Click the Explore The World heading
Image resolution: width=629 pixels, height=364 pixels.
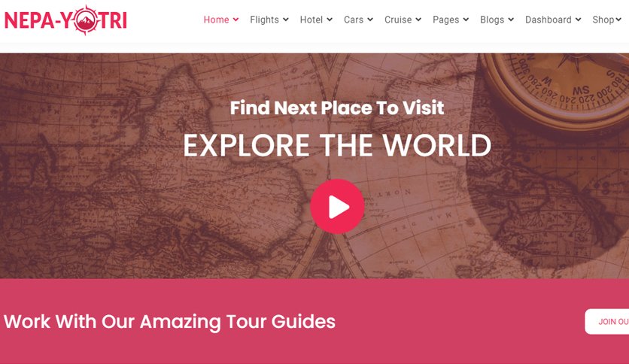[x=337, y=145]
